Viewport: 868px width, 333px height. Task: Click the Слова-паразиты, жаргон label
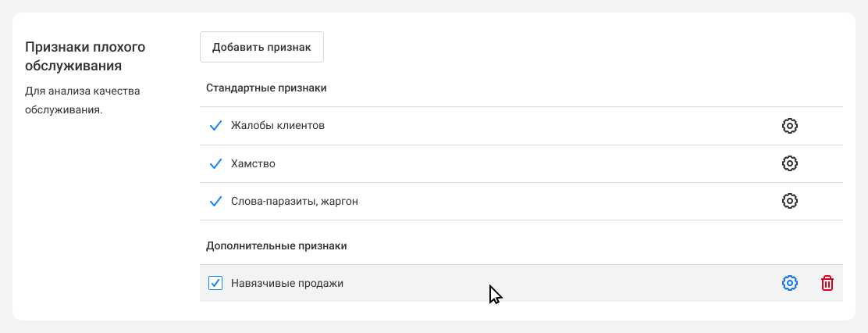tap(294, 202)
